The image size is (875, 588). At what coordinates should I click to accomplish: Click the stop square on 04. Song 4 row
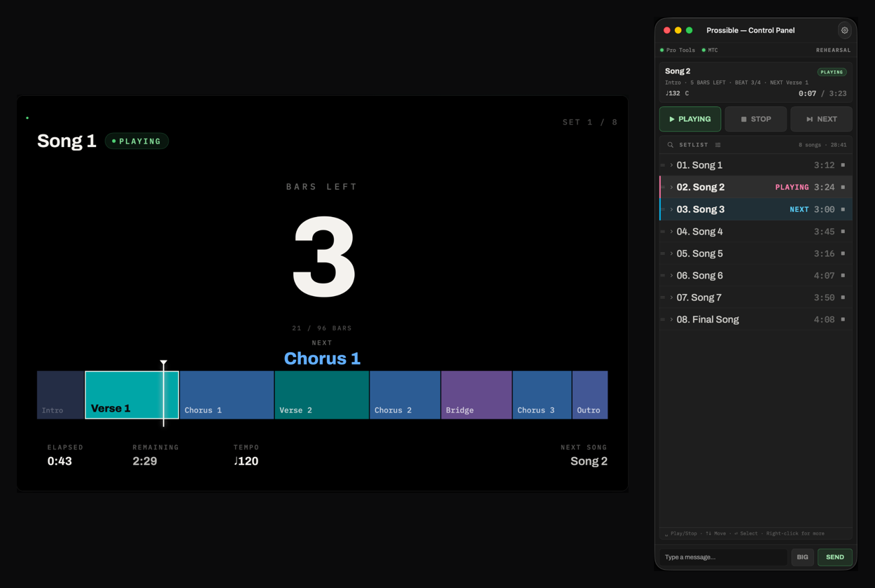click(x=843, y=232)
